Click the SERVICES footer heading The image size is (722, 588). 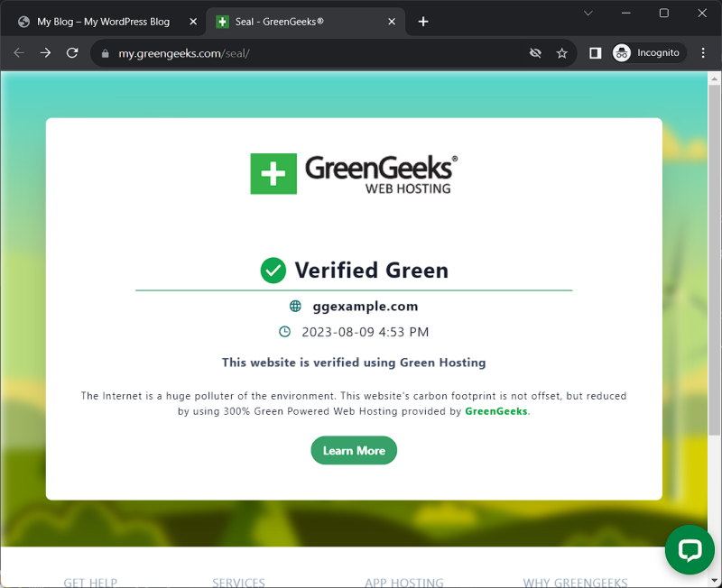[238, 582]
